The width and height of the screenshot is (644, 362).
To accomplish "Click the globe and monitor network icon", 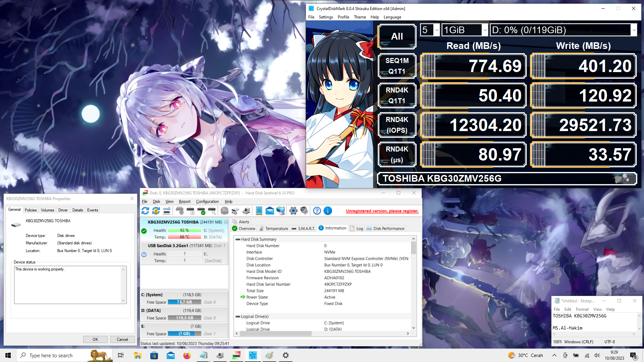I will pyautogui.click(x=281, y=211).
